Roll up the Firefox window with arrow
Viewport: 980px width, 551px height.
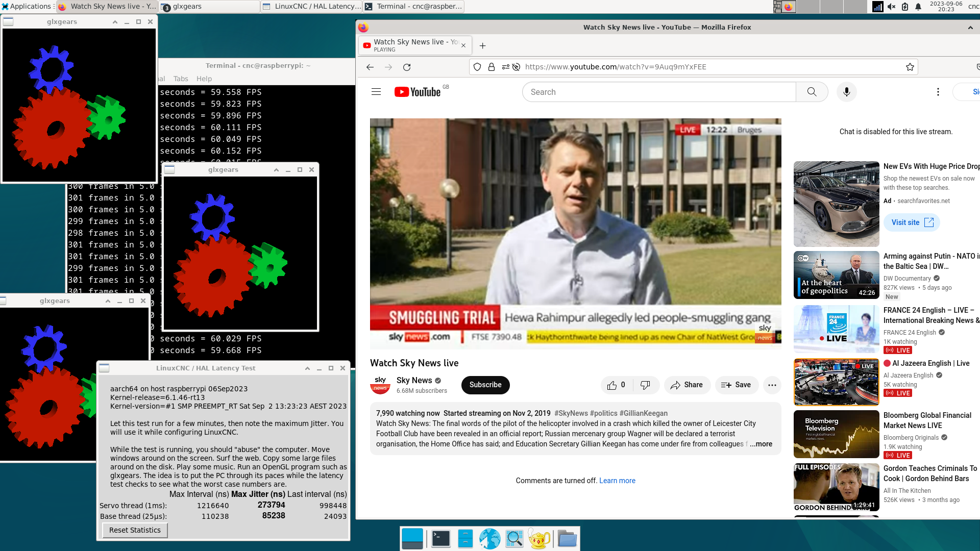[x=970, y=28]
